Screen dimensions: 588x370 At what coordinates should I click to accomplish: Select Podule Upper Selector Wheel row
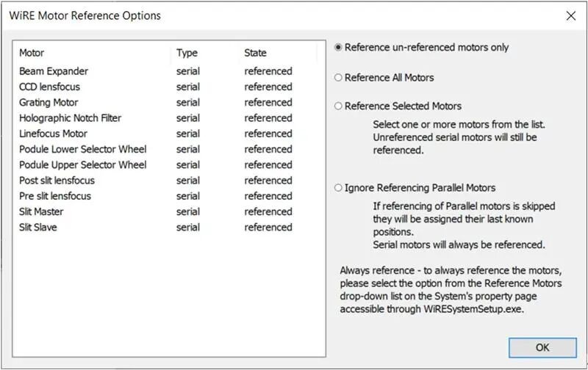[82, 165]
